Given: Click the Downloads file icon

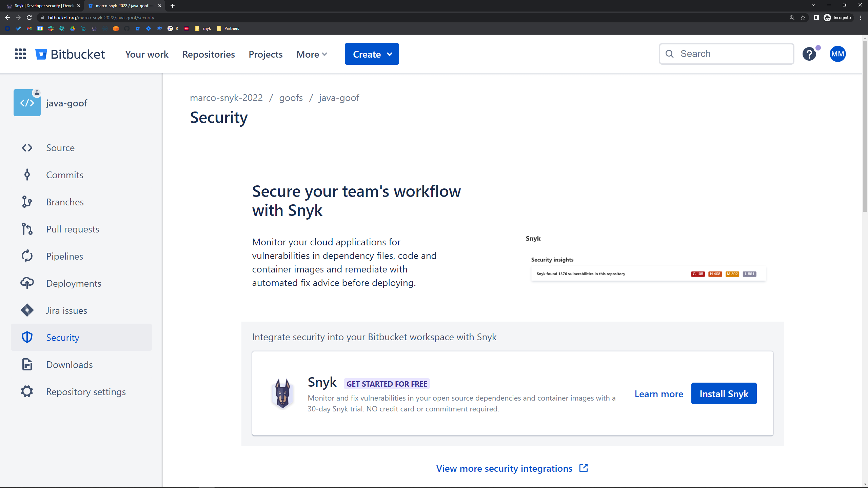Looking at the screenshot, I should pos(27,365).
